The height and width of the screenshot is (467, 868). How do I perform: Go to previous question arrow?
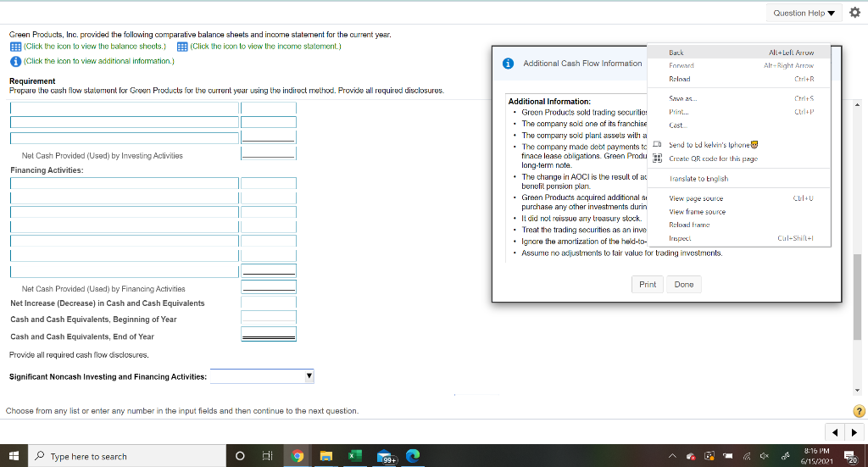pos(835,433)
